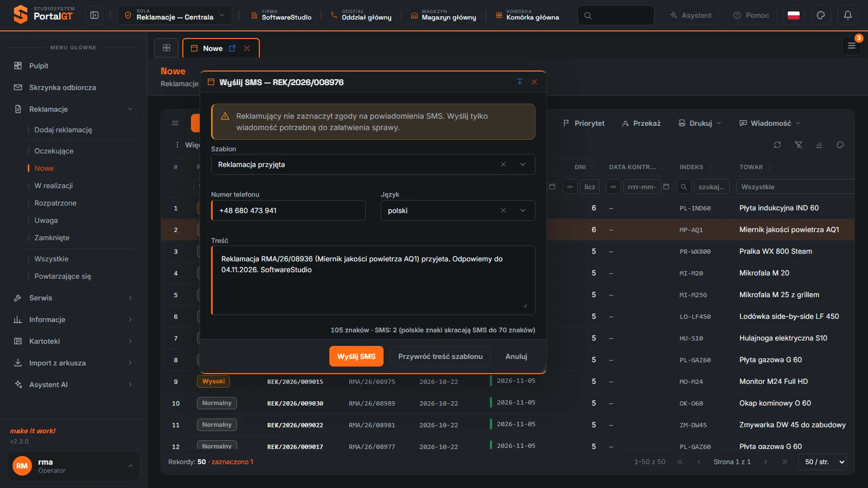Go to Pulpit in the sidebar
868x488 pixels.
point(73,66)
